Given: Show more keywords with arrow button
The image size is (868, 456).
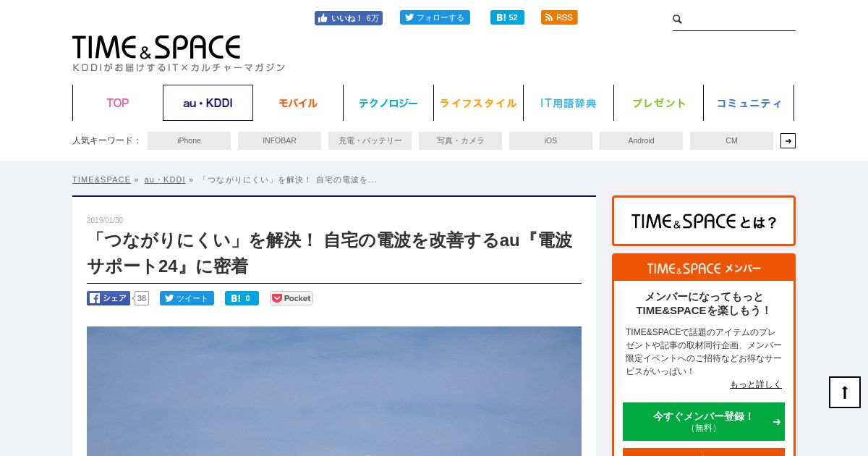Looking at the screenshot, I should coord(788,140).
